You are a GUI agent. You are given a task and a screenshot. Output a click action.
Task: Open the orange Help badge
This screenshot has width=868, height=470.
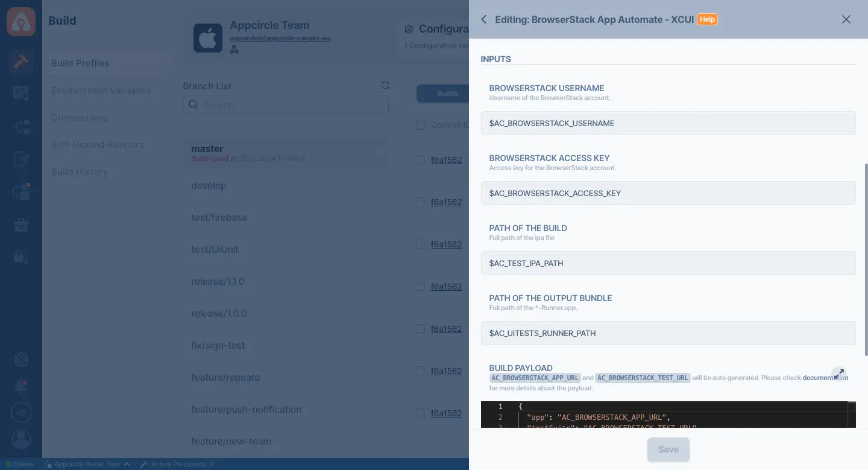[707, 19]
